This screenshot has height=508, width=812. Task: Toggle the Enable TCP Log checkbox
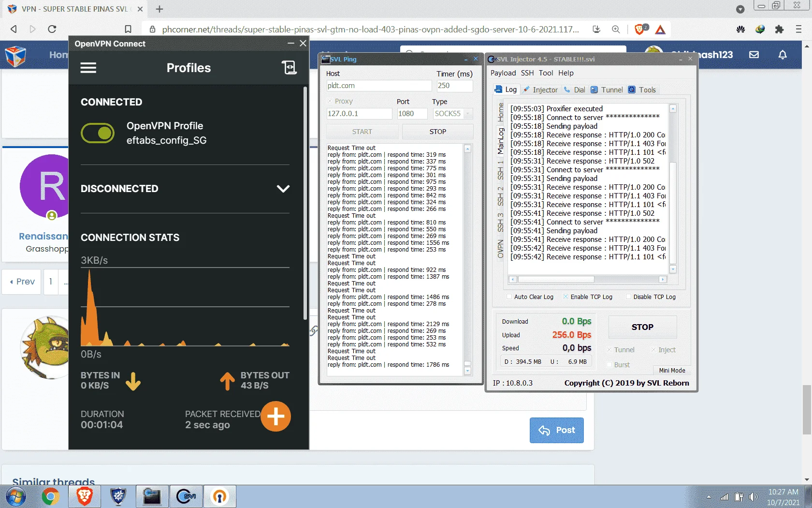[565, 297]
